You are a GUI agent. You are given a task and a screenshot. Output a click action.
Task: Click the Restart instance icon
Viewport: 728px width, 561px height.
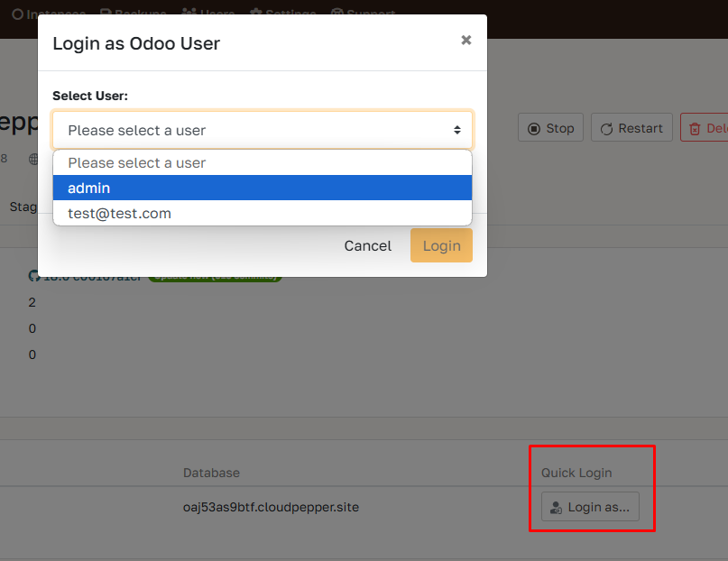tap(608, 127)
